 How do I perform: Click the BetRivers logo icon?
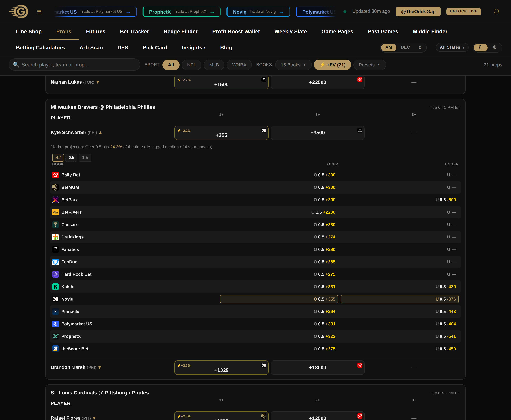[x=55, y=212]
